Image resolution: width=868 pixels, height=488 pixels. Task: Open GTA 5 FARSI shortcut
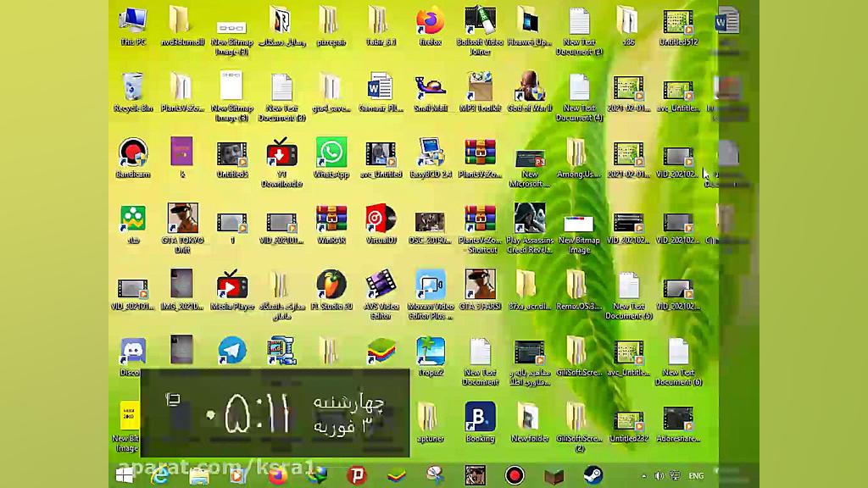coord(480,290)
